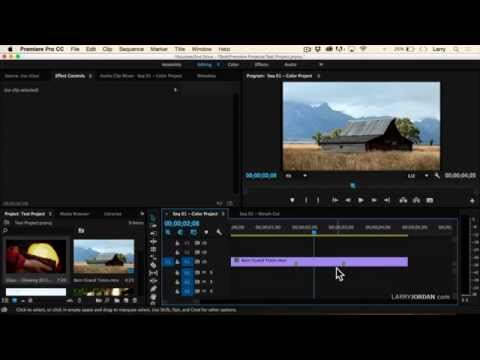Switch to the Color workspace tab
480x360 pixels.
tap(233, 65)
